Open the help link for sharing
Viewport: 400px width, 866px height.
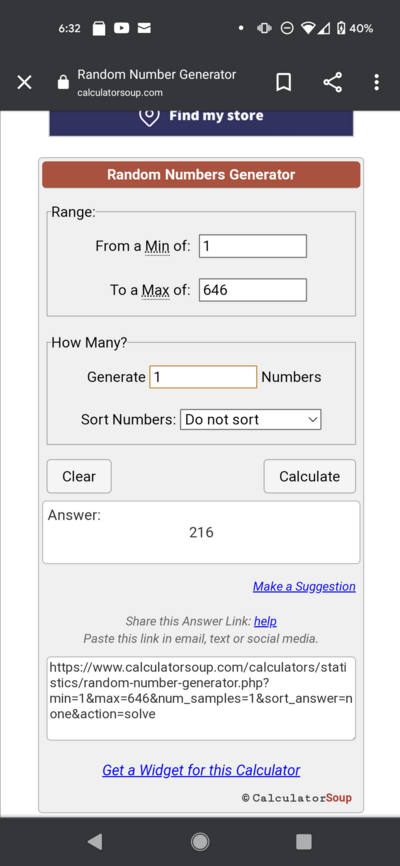tap(265, 621)
